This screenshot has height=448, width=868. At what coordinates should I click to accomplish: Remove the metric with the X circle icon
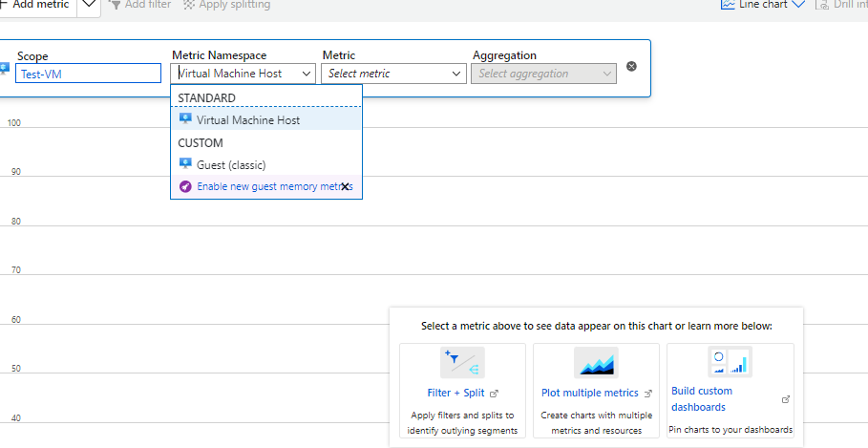[631, 67]
